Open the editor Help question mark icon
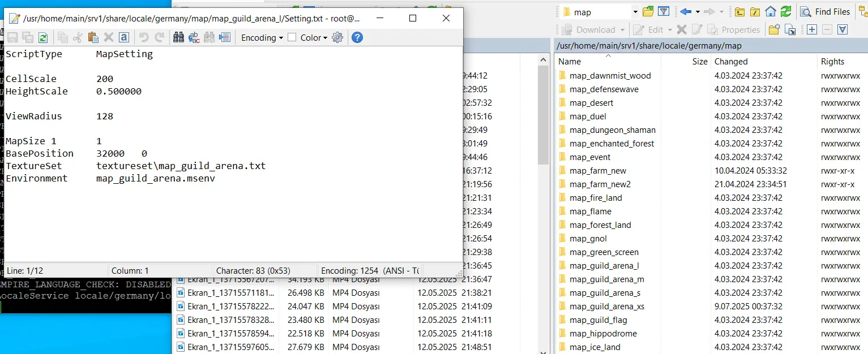 click(x=357, y=38)
